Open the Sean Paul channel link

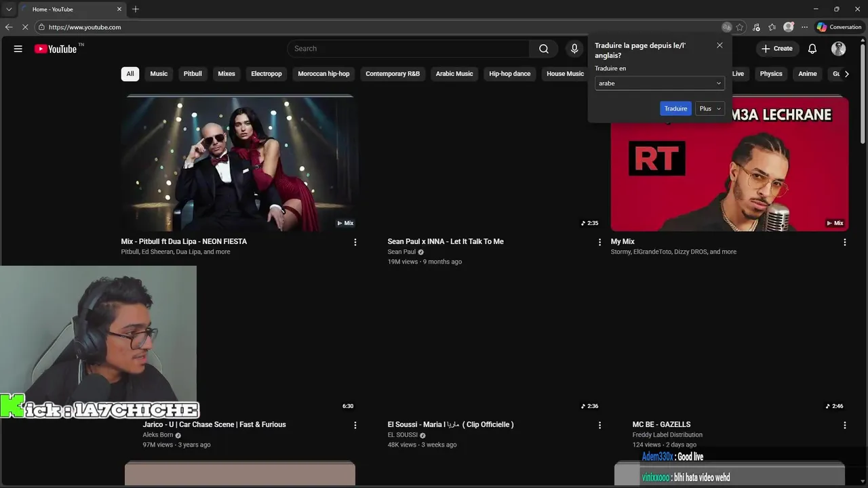[x=401, y=252]
